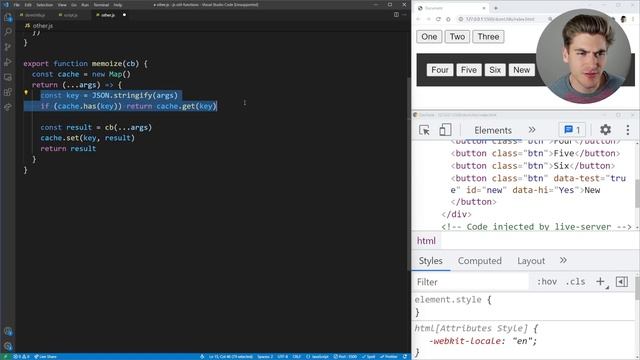Show more DevTools panels chevron next to Elements
The width and height of the screenshot is (640, 360).
pos(532,130)
